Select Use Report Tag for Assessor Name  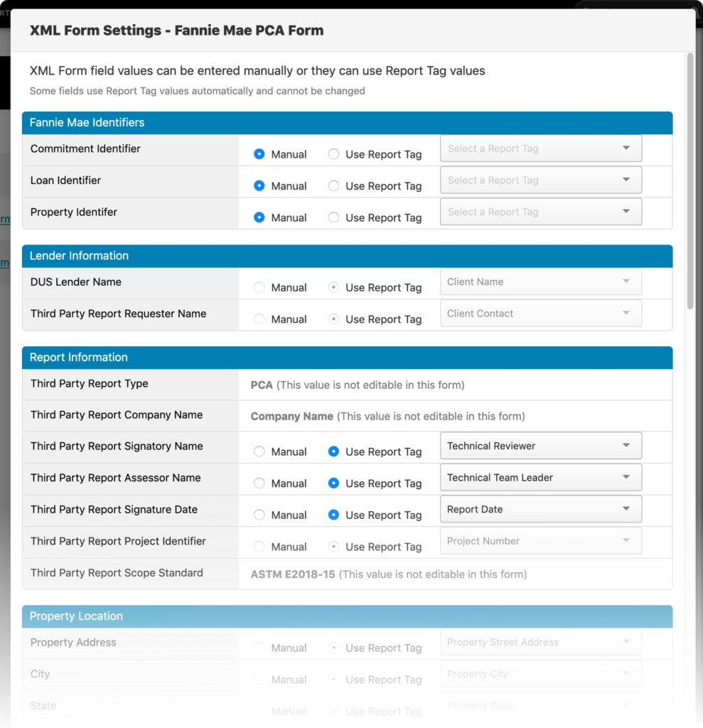click(x=333, y=483)
